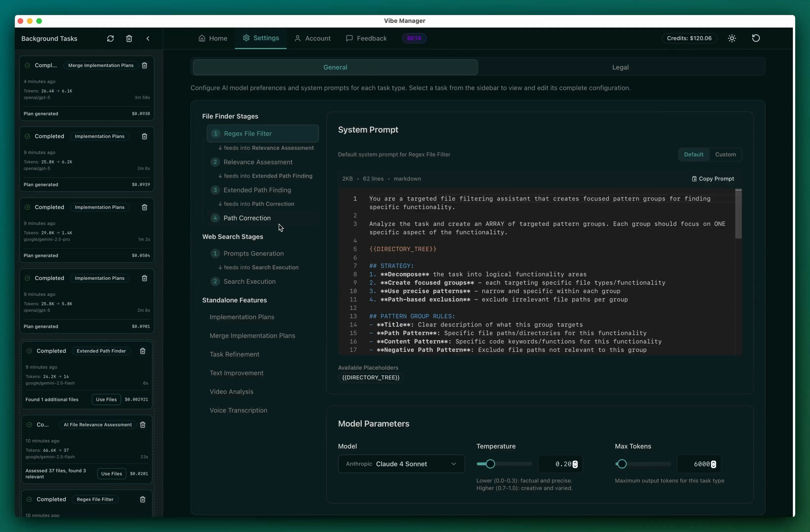This screenshot has width=810, height=532.
Task: Open the Voice Transcription feature settings
Action: tap(238, 410)
